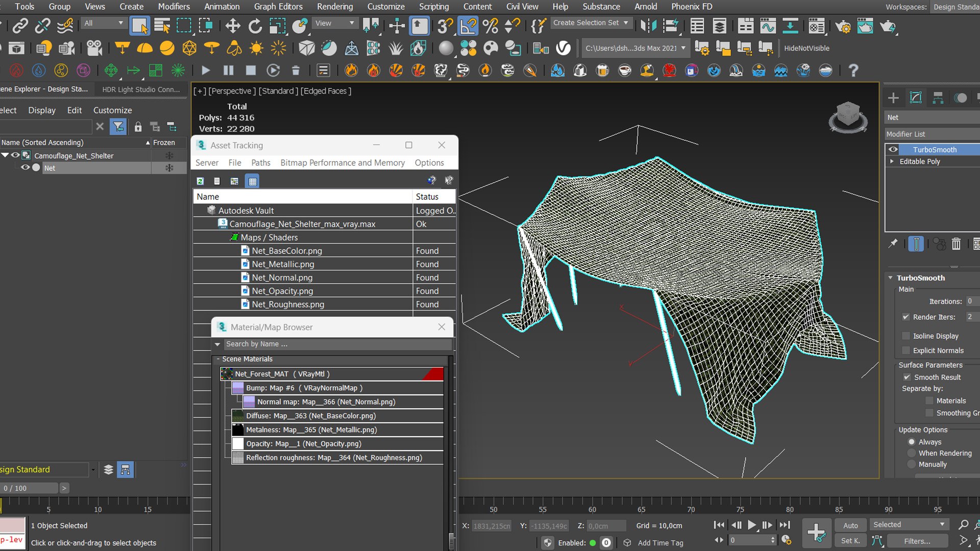
Task: Click the Phoenix FD play simulation icon
Action: point(206,70)
